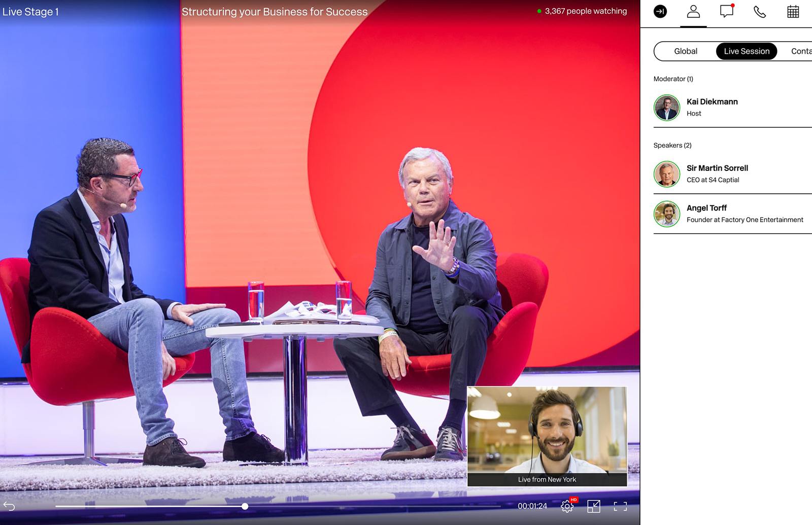The image size is (812, 525).
Task: Switch to the Global tab
Action: click(685, 51)
